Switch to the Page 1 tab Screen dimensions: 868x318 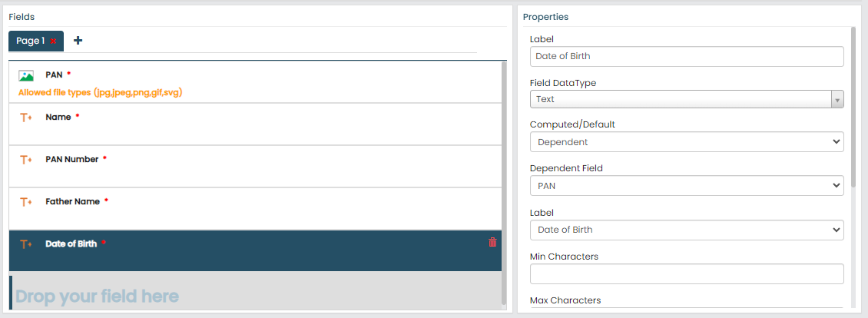[x=30, y=41]
